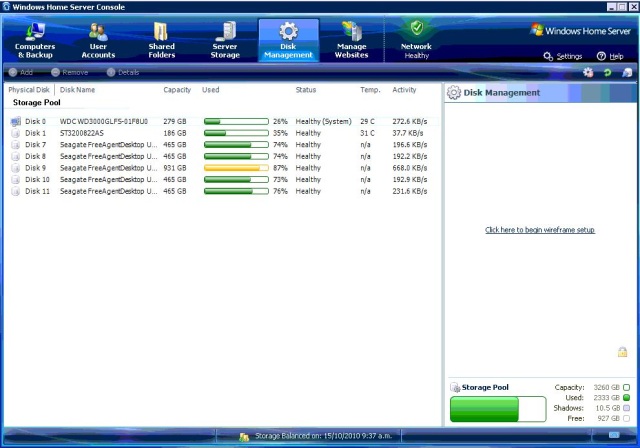Screen dimensions: 640x448
Task: Sort by the Capacity column header
Action: [x=177, y=90]
